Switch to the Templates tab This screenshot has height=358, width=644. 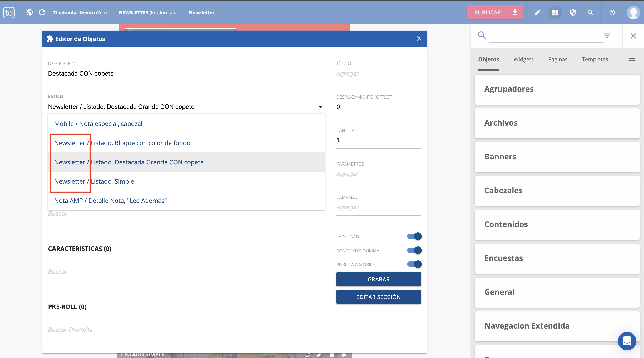tap(595, 59)
